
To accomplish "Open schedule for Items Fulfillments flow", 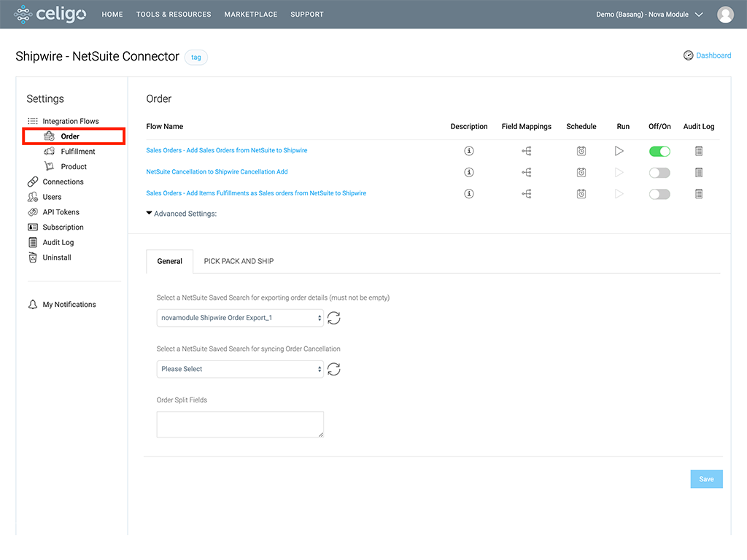I will [x=581, y=194].
